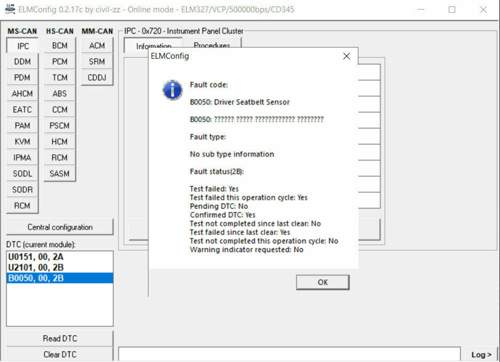Click the 'B0050: Driver Seatbelt Sensor' text
Viewport: 500px width, 362px height.
[240, 102]
